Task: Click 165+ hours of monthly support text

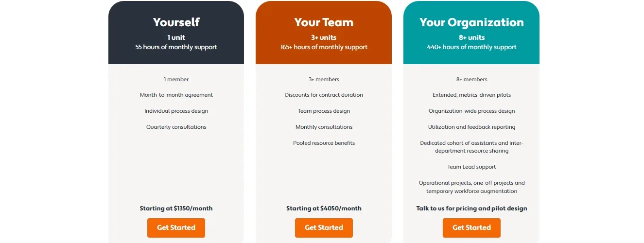Action: pos(324,47)
